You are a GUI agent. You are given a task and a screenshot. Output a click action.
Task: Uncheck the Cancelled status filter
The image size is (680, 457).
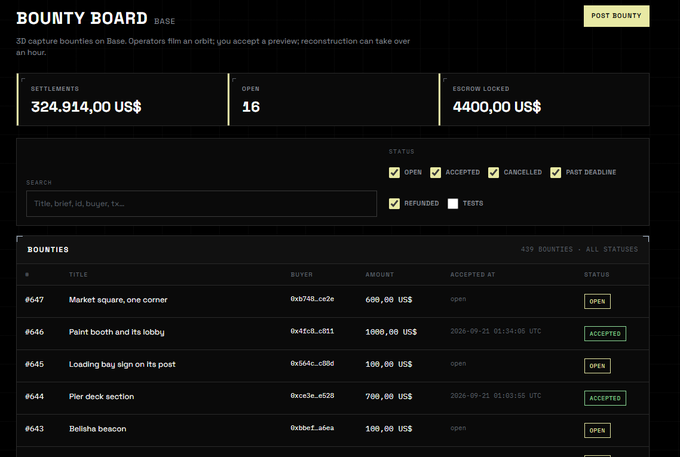(x=494, y=173)
